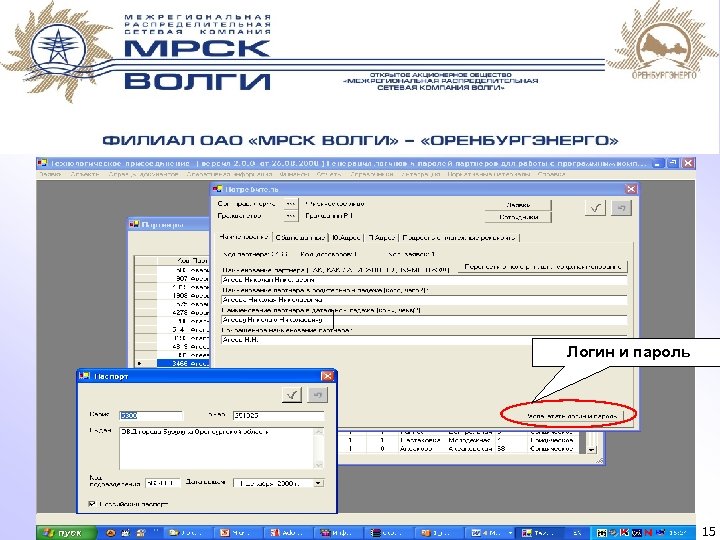Click the undo arrow button in Паспорт dialog
This screenshot has width=720, height=540.
click(x=318, y=394)
